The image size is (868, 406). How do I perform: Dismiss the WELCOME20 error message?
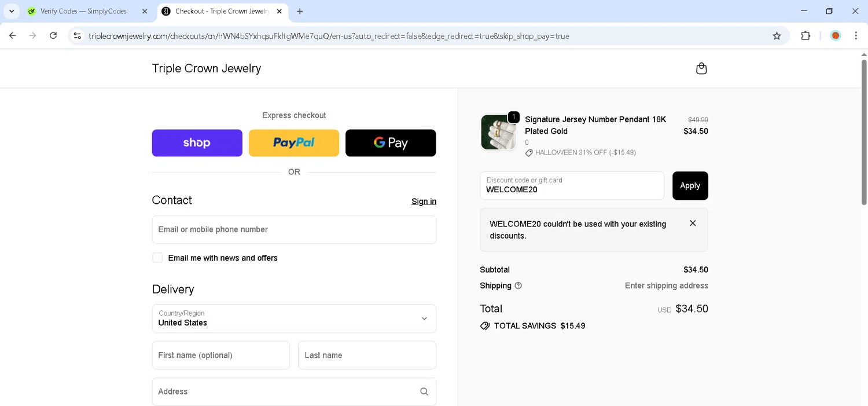[693, 224]
